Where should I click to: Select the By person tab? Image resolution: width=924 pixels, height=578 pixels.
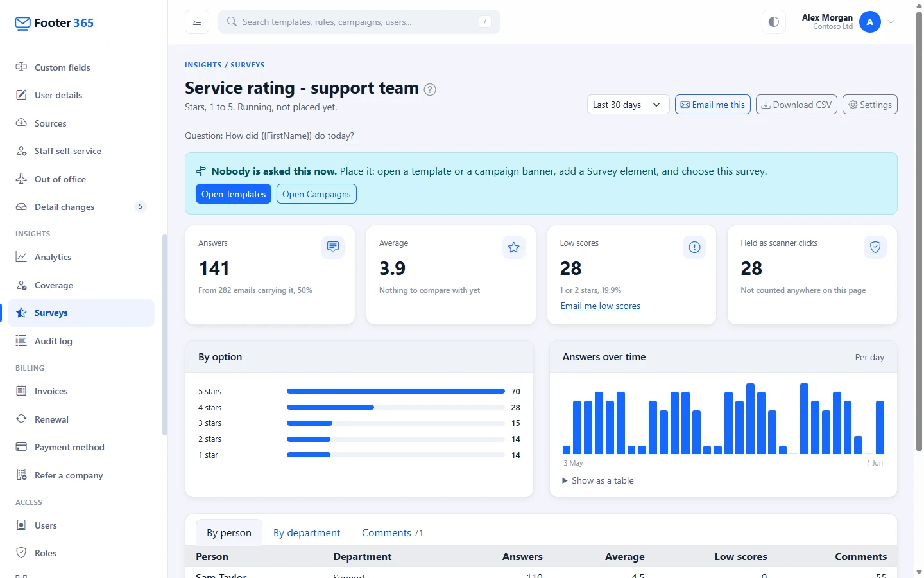(x=229, y=533)
